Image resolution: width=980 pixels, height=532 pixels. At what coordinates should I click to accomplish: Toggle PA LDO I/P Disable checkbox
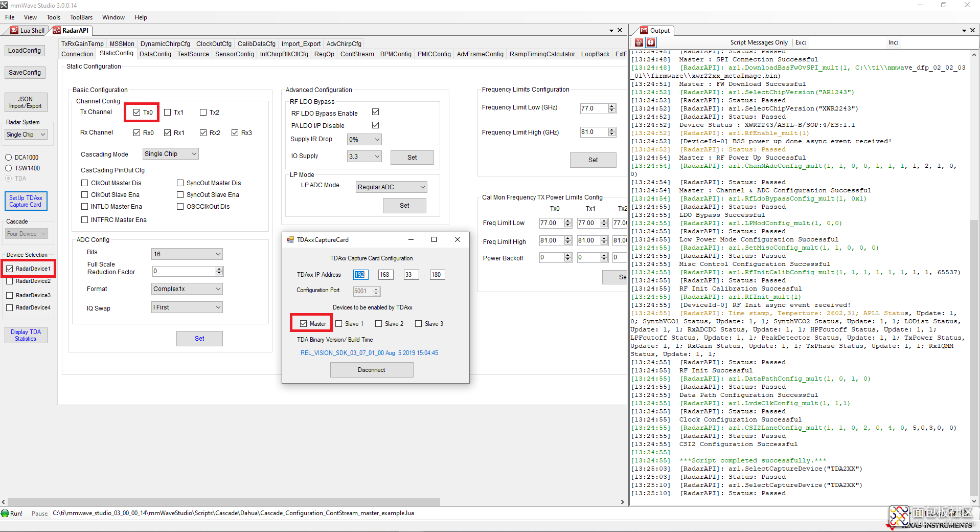(375, 125)
